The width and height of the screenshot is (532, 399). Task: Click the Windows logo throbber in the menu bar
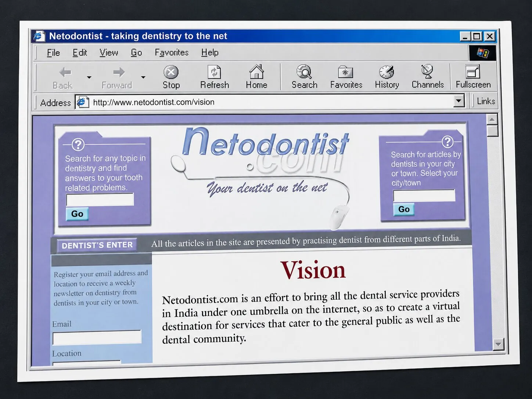point(482,53)
